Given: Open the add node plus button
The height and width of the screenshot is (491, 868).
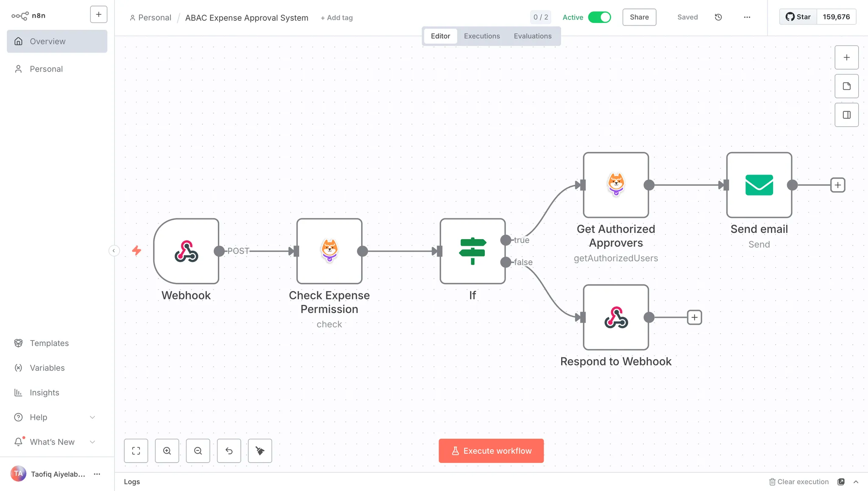Looking at the screenshot, I should 846,57.
